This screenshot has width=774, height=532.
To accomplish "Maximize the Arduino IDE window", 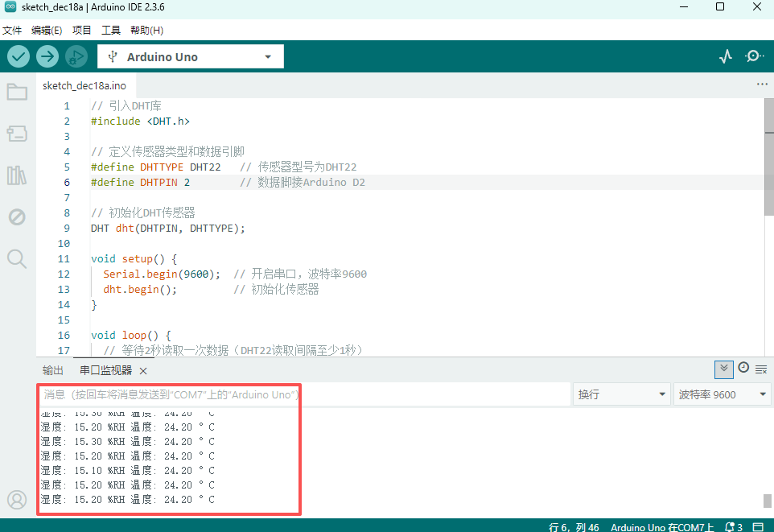I will (x=720, y=7).
